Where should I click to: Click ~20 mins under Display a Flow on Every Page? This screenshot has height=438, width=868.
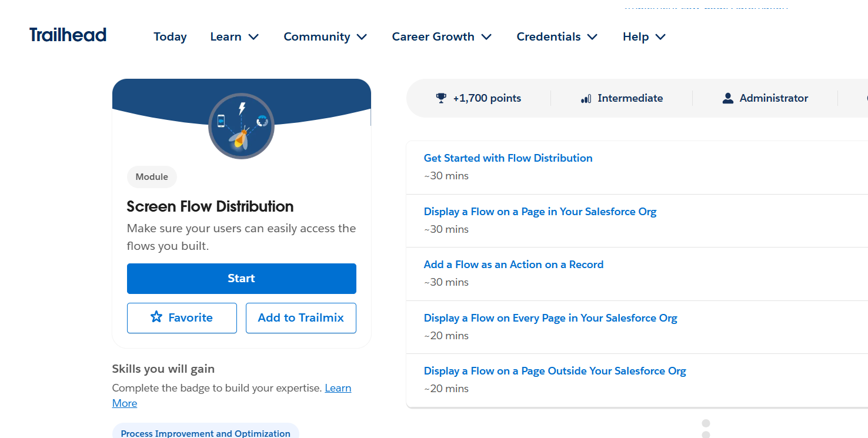(446, 336)
